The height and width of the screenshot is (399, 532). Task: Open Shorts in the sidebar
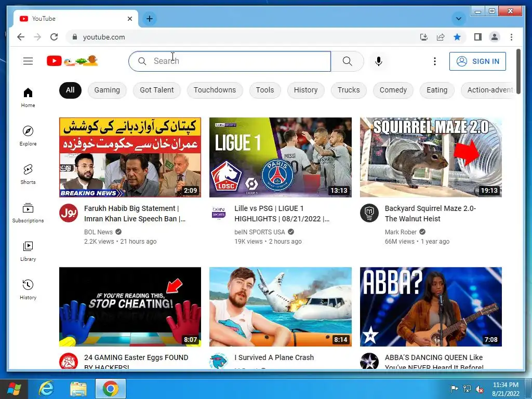pos(28,175)
